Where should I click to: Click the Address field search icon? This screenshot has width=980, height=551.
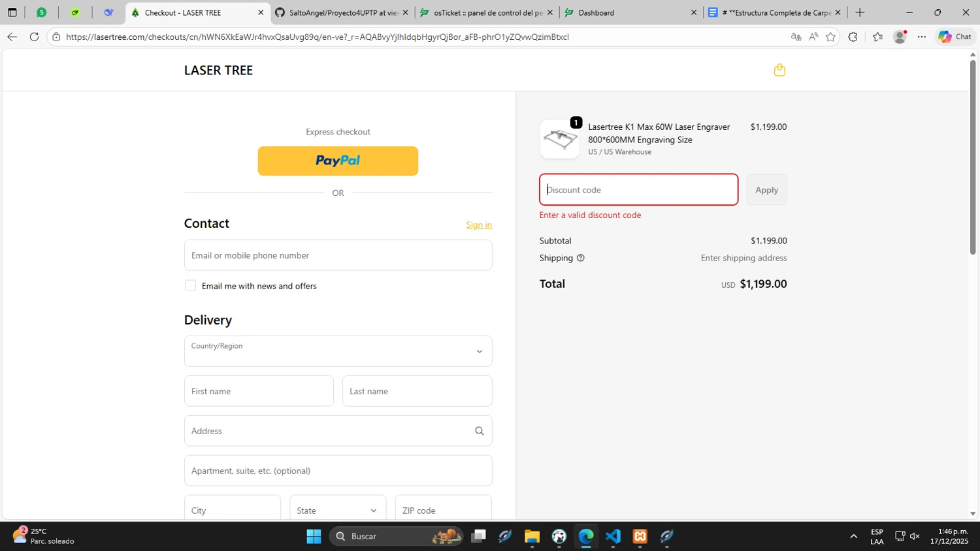pyautogui.click(x=480, y=431)
